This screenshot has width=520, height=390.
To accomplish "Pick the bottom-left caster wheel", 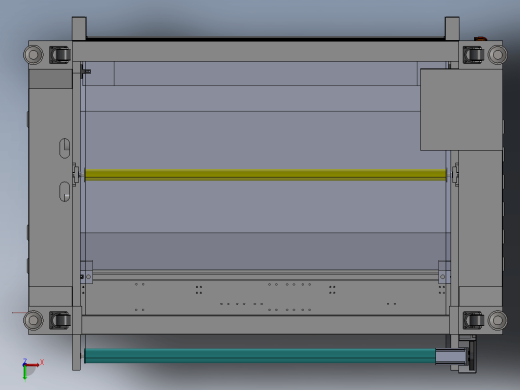I will pos(60,320).
